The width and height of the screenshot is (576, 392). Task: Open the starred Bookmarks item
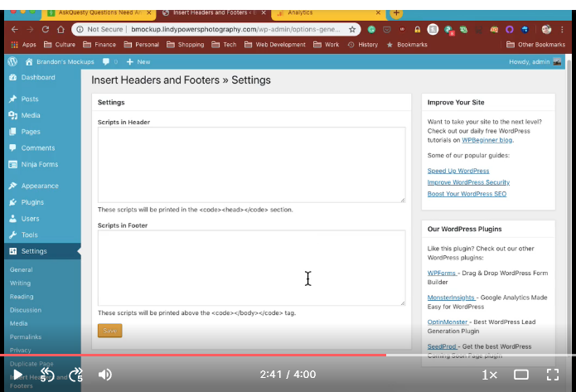(407, 45)
